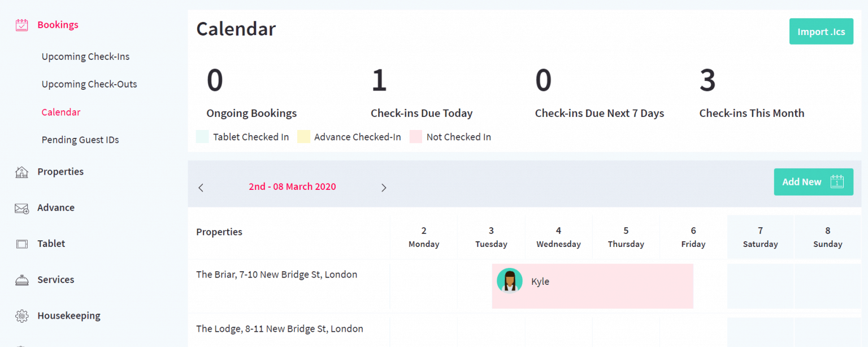Open Bookings via its calendar icon
This screenshot has width=868, height=347.
tap(21, 24)
